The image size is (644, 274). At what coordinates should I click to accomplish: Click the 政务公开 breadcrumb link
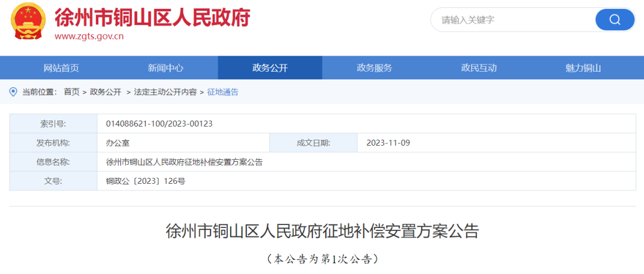coord(106,92)
